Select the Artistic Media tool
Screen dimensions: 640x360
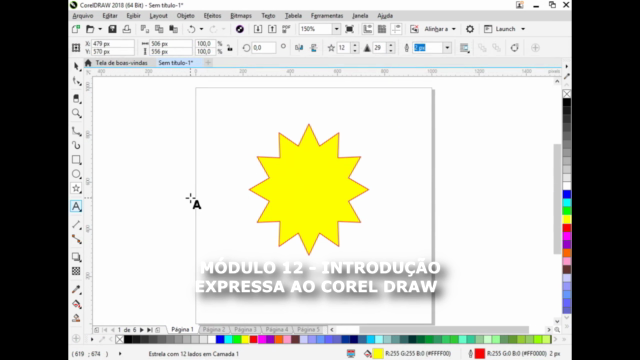pos(76,145)
